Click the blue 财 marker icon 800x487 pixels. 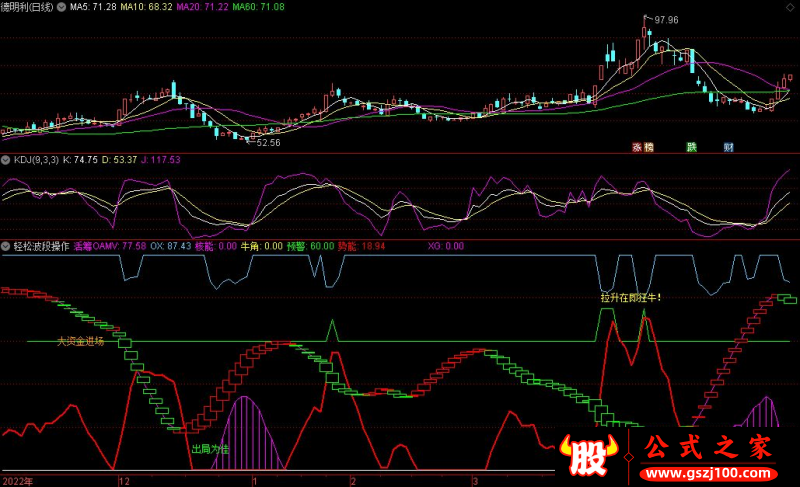729,147
